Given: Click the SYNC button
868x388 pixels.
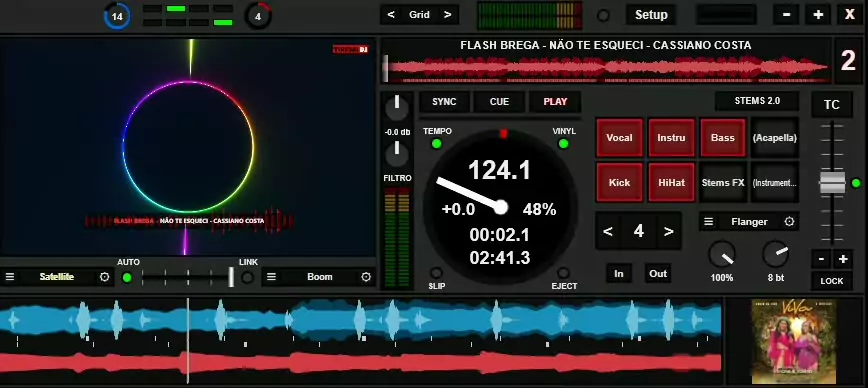Looking at the screenshot, I should pyautogui.click(x=444, y=102).
